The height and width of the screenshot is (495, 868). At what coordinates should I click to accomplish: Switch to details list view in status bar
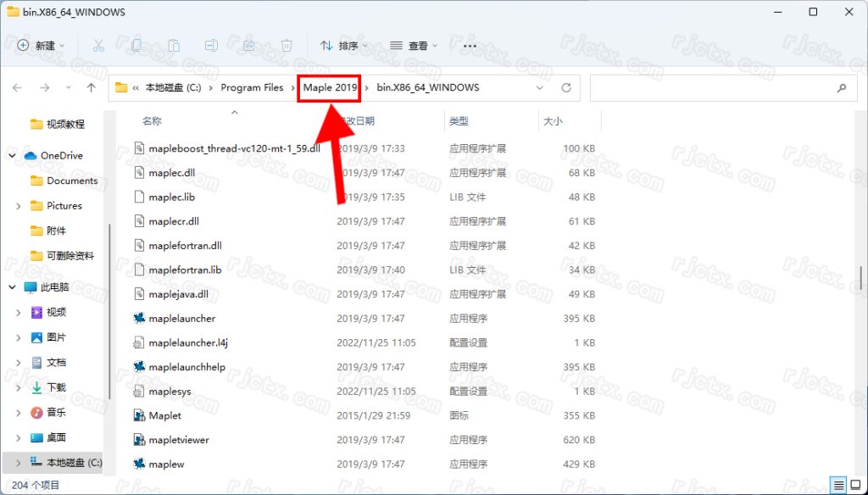838,486
